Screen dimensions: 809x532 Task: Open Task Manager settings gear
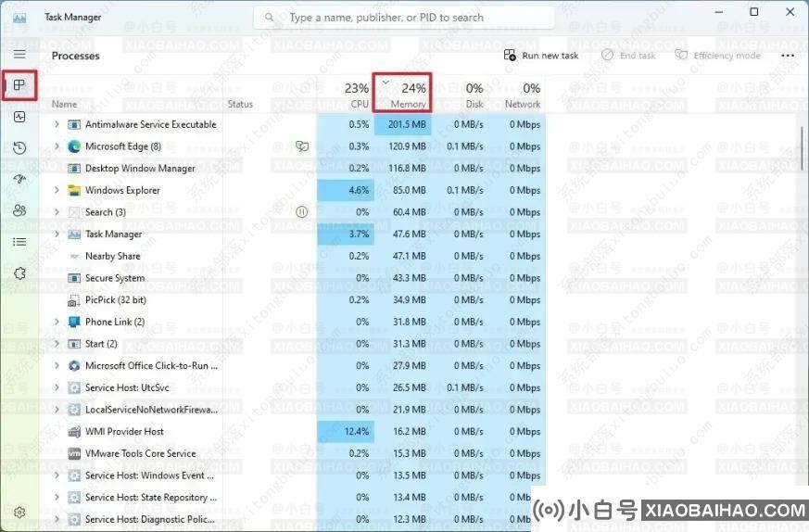tap(19, 512)
